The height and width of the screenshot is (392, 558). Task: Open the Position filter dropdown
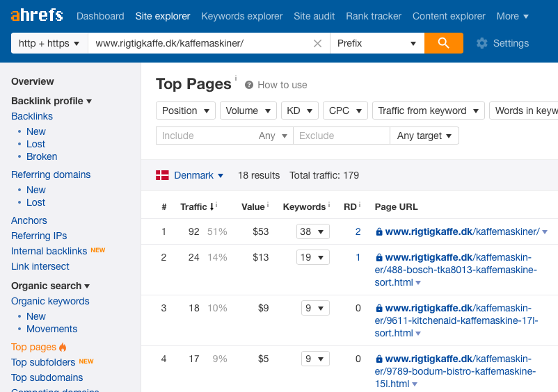click(185, 111)
